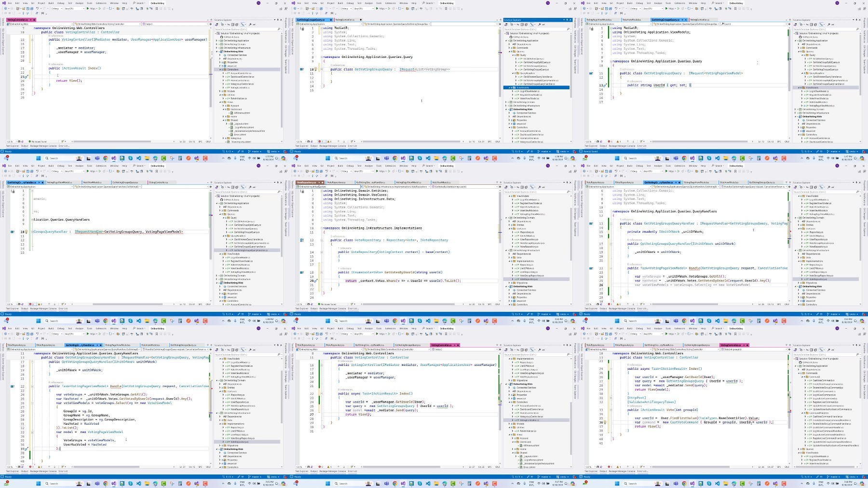Click Solution Explorer vertical scrollbar, single-tab VotingController.cs window
868x488 pixels.
282,81
